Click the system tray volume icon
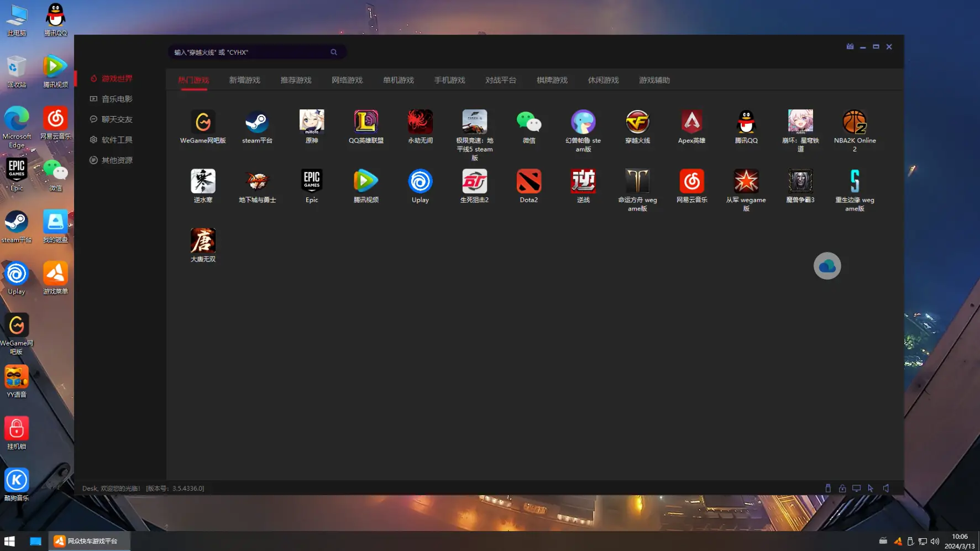 (x=935, y=542)
